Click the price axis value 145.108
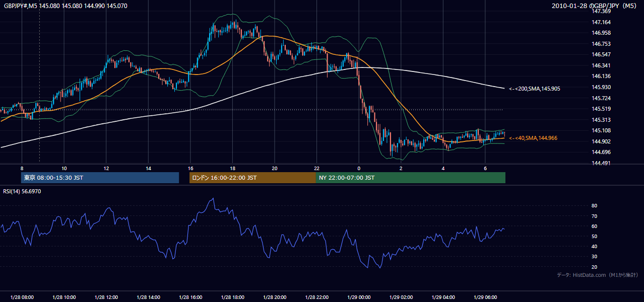 (601, 130)
